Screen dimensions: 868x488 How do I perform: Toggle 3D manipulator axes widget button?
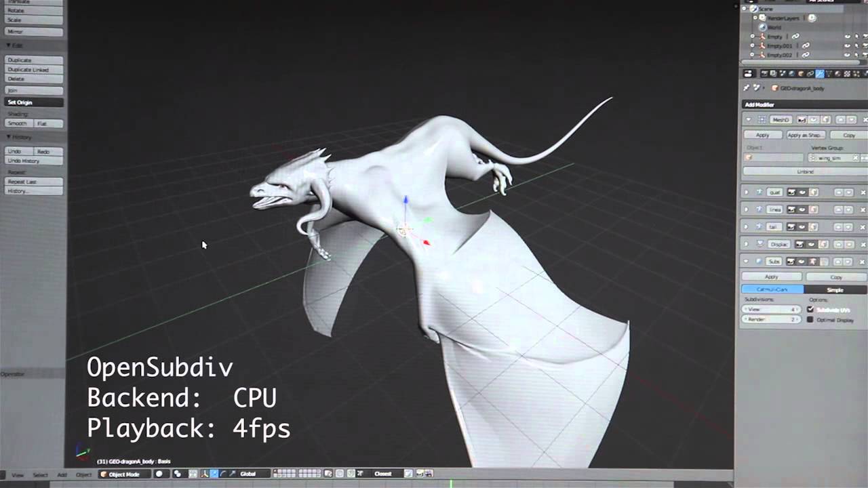(205, 474)
